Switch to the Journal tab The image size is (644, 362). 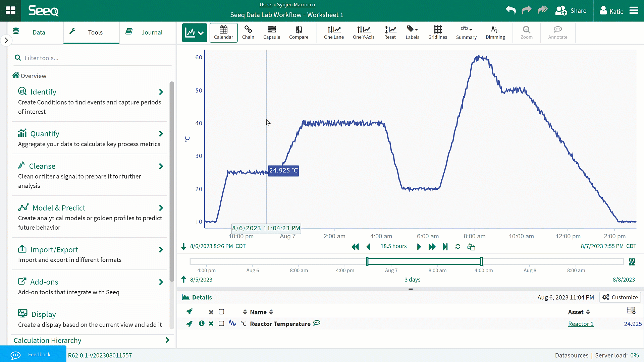[x=144, y=33]
